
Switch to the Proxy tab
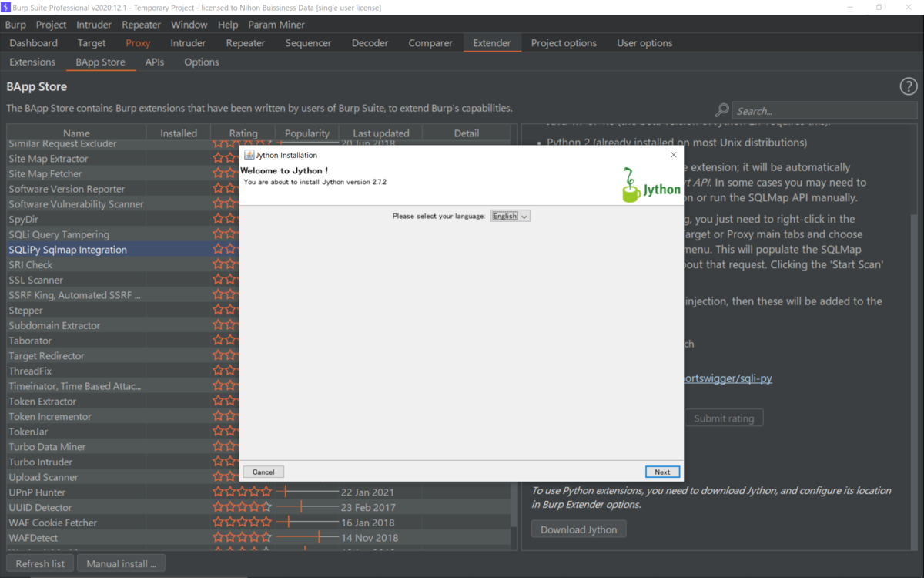(x=138, y=43)
